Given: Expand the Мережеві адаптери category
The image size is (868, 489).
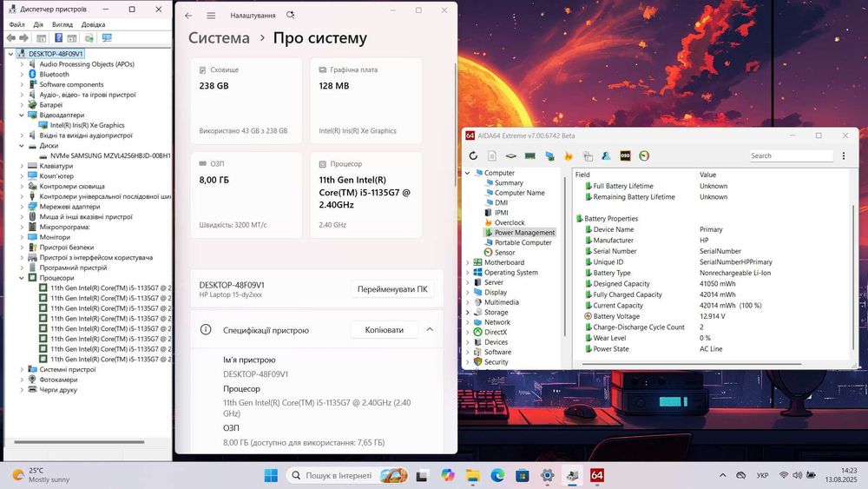Looking at the screenshot, I should click(x=22, y=207).
